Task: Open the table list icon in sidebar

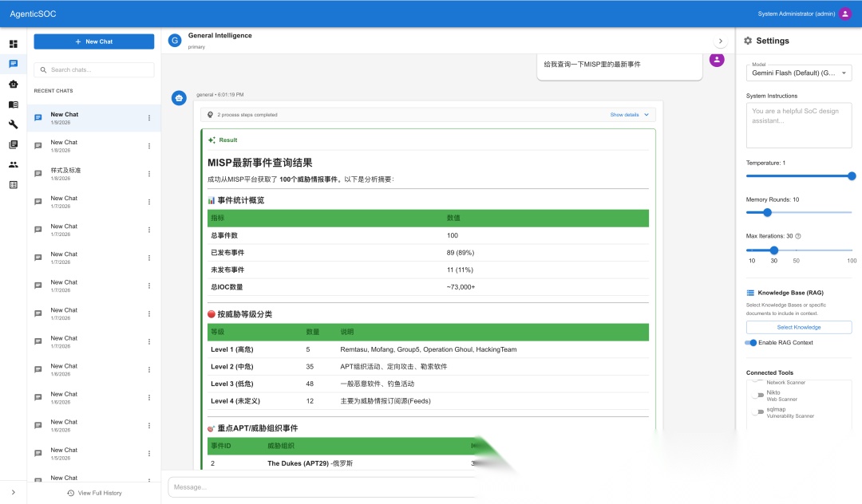Action: tap(14, 184)
